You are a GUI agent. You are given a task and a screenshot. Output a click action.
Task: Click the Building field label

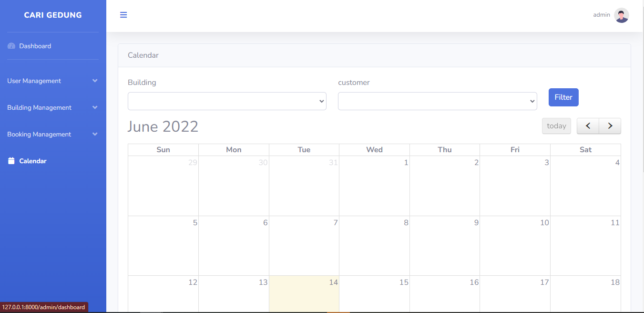tap(142, 83)
